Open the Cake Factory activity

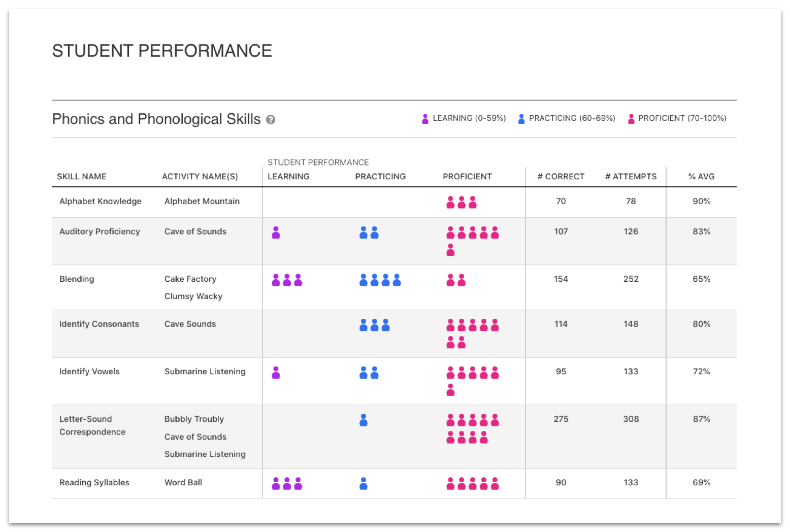190,279
